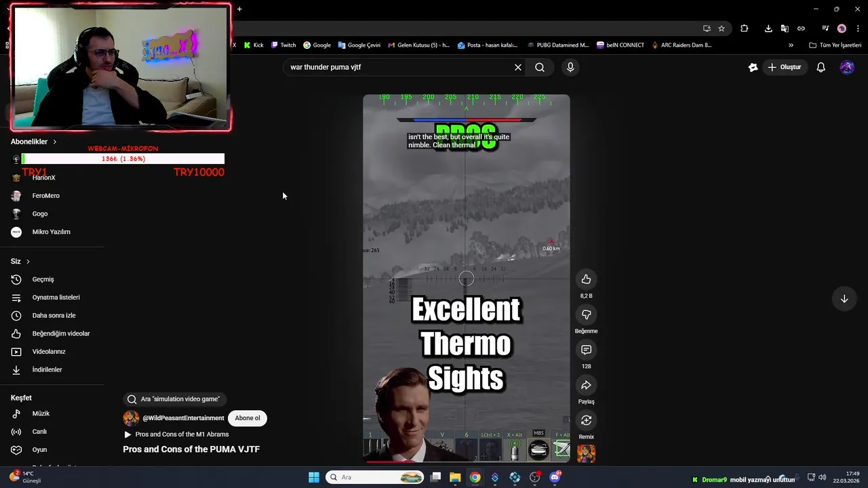The height and width of the screenshot is (488, 868).
Task: Clear the YouTube search query
Action: [518, 67]
